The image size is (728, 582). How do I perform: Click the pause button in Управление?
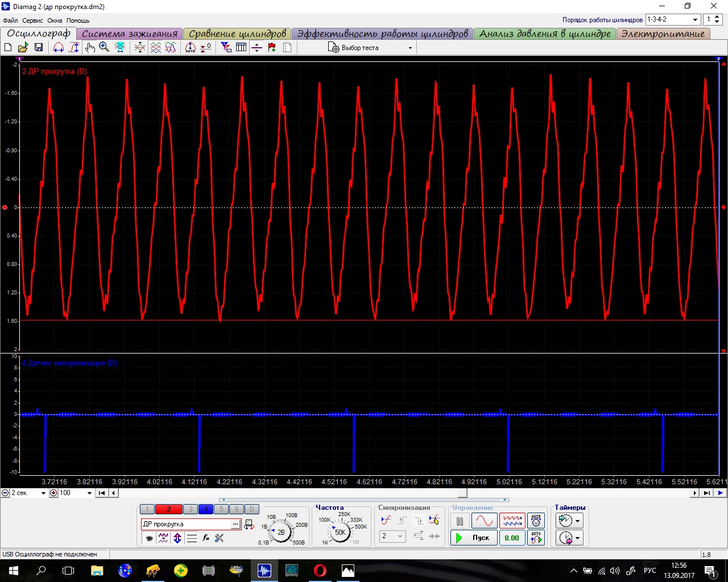coord(460,521)
